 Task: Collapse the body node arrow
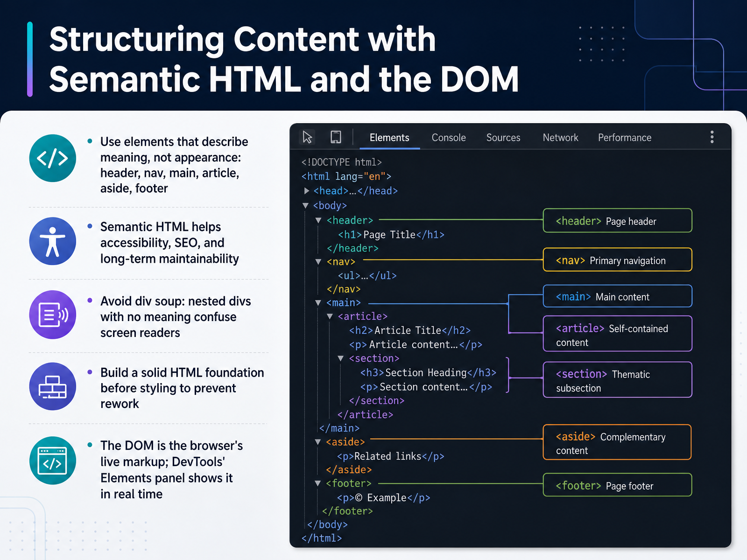[x=305, y=205]
